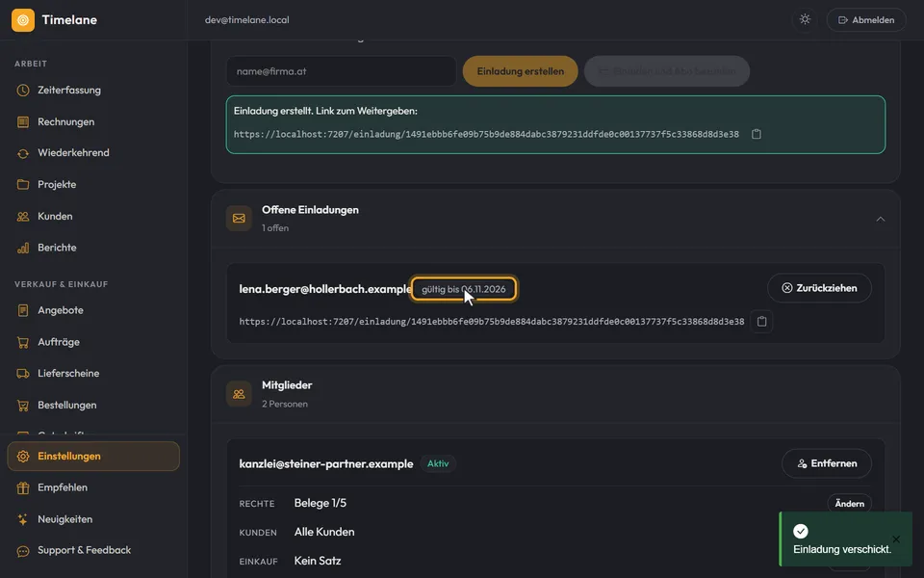This screenshot has width=924, height=578.
Task: Click the Timelane logo icon
Action: 23,20
